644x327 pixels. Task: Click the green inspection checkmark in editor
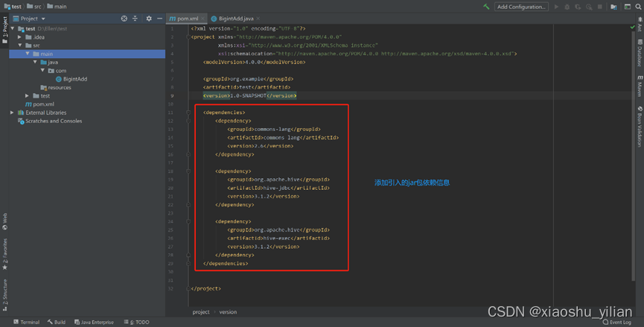point(633,27)
